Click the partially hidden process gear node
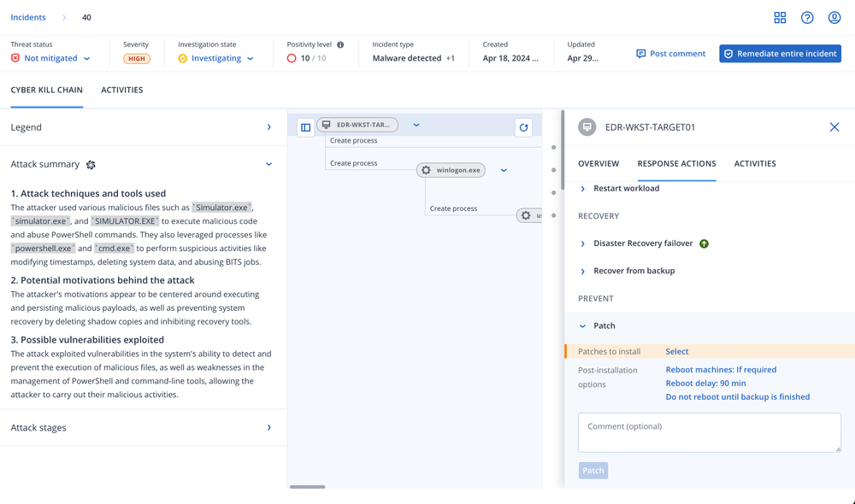Screen dimensions: 855x504 pos(529,215)
